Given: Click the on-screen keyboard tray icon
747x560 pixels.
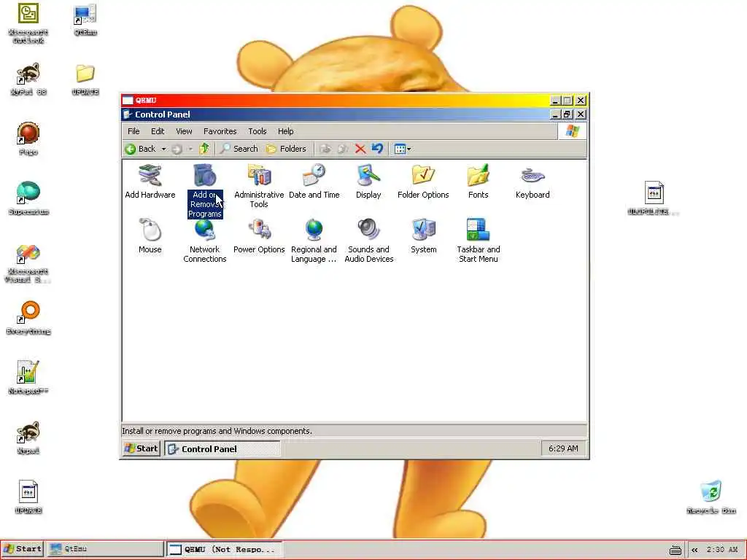Looking at the screenshot, I should coord(676,550).
